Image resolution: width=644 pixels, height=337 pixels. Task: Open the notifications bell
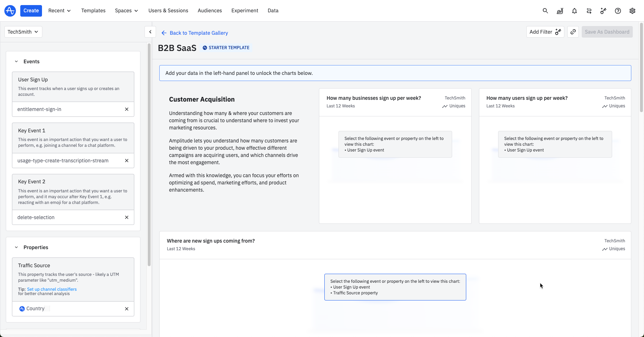click(x=574, y=11)
